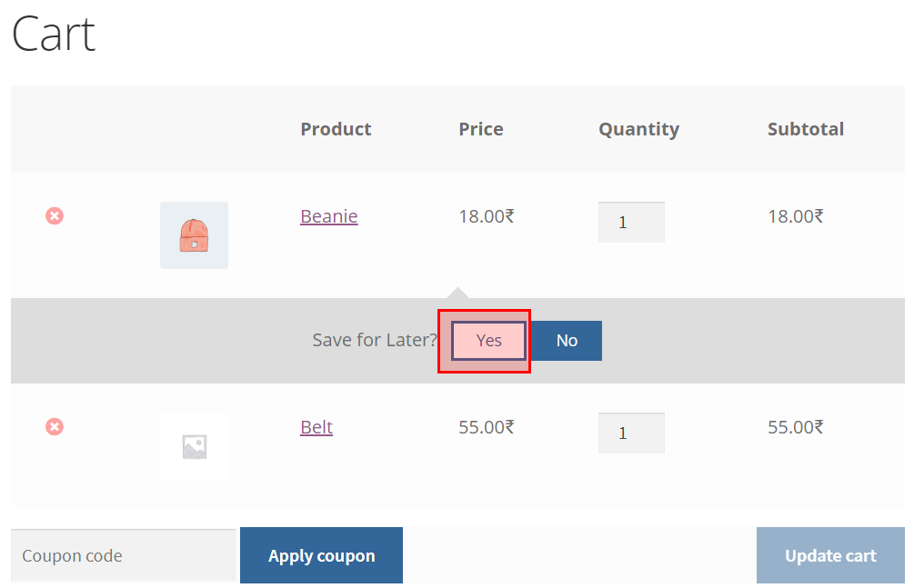914x588 pixels.
Task: Decline Save for Later with No
Action: [567, 340]
